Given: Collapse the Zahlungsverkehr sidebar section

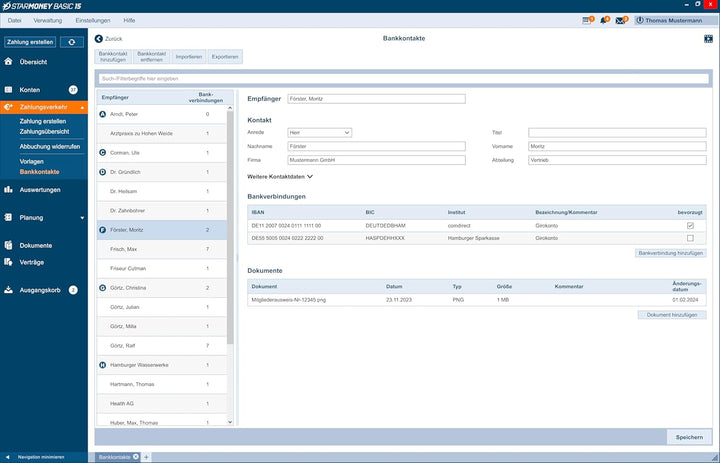Looking at the screenshot, I should click(x=82, y=107).
